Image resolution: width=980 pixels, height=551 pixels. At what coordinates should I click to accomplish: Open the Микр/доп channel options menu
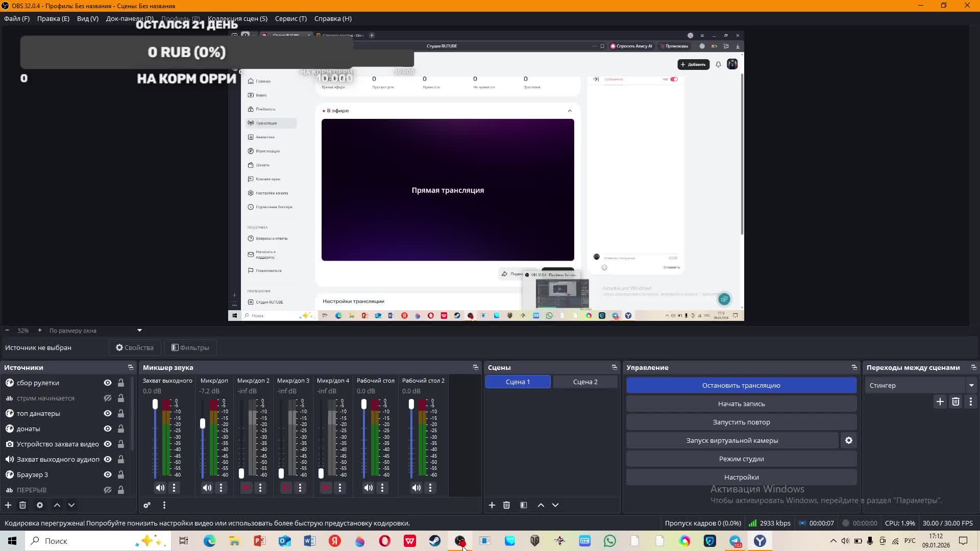pyautogui.click(x=221, y=488)
